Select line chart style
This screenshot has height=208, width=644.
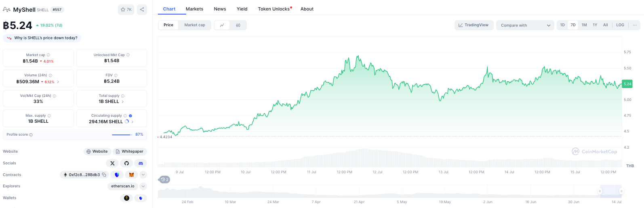click(x=222, y=25)
